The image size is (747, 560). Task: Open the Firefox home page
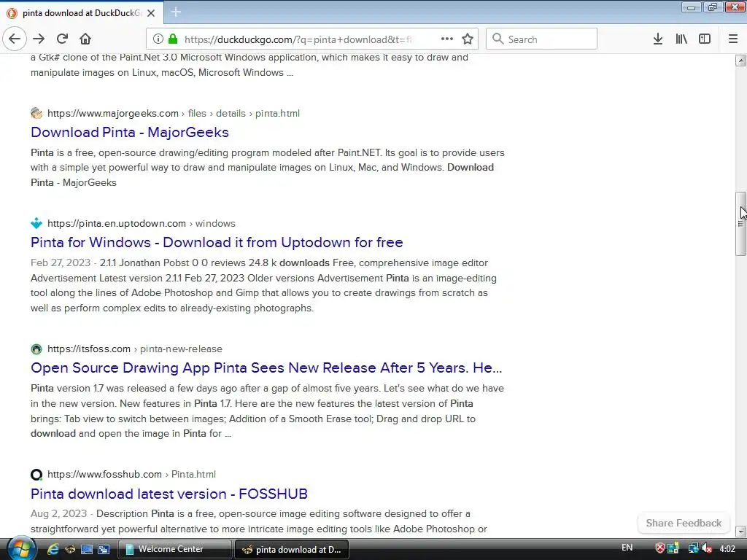point(85,39)
